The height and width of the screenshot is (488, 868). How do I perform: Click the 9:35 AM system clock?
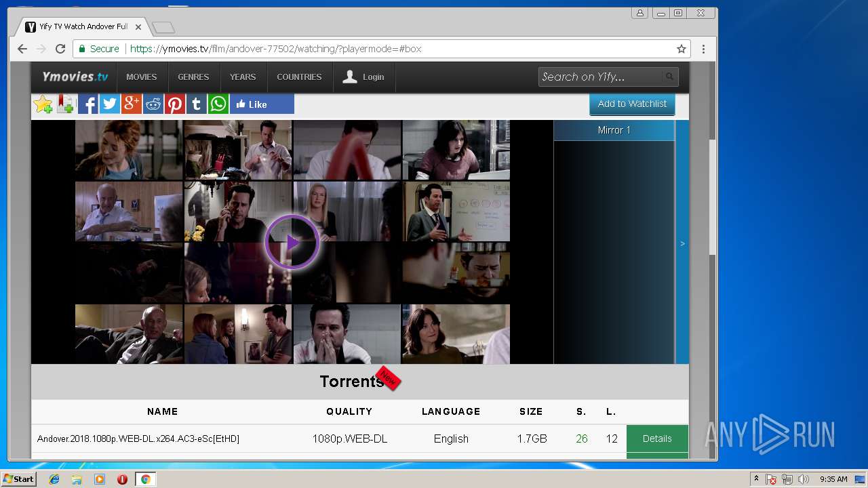coord(833,479)
